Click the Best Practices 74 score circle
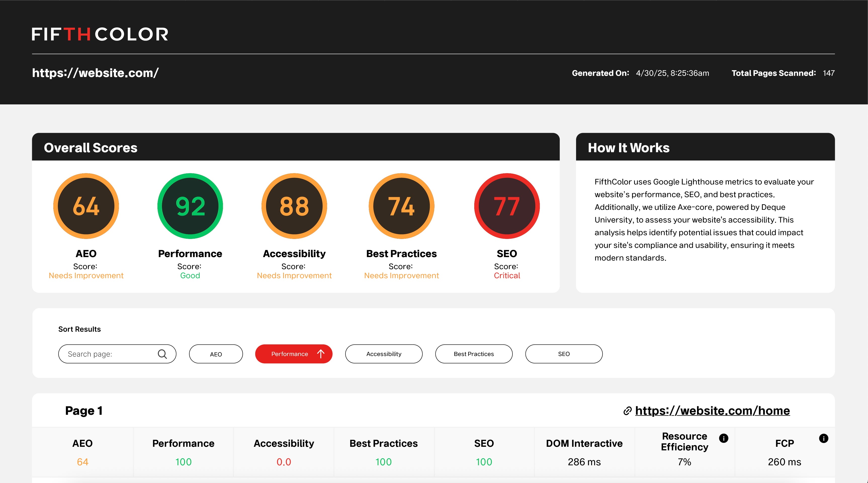 point(401,206)
